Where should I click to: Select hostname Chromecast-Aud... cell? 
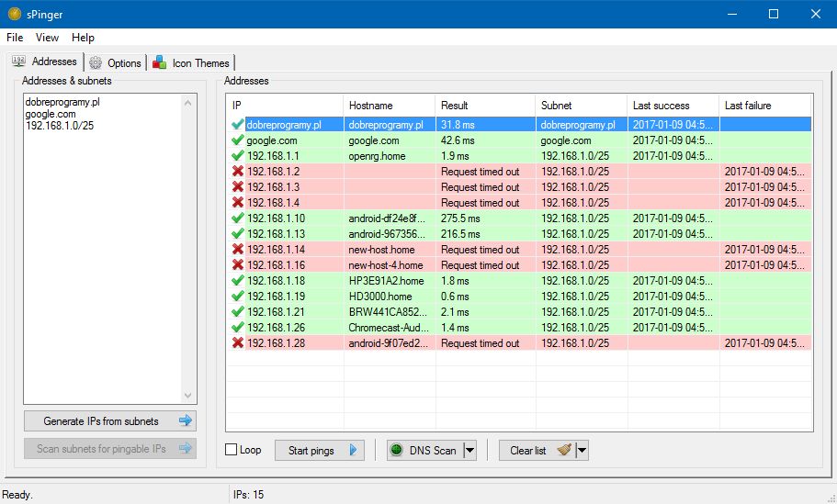coord(390,328)
